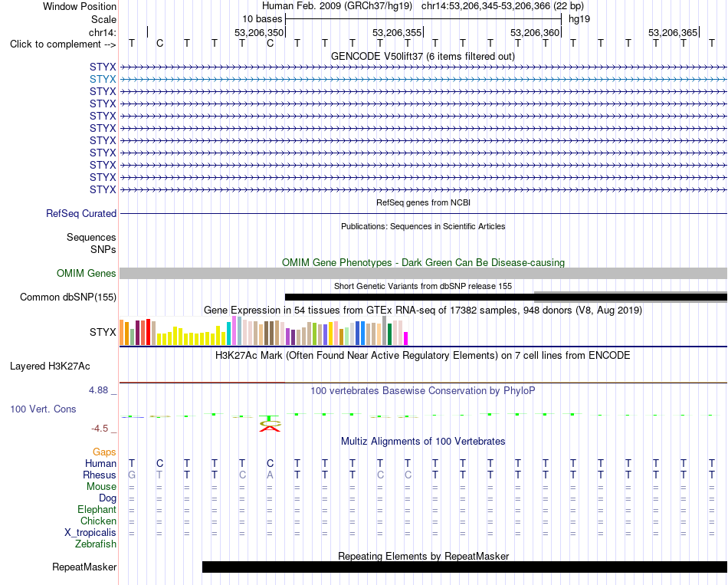Click the Chicken alignment row label
The image size is (728, 585).
tap(98, 521)
